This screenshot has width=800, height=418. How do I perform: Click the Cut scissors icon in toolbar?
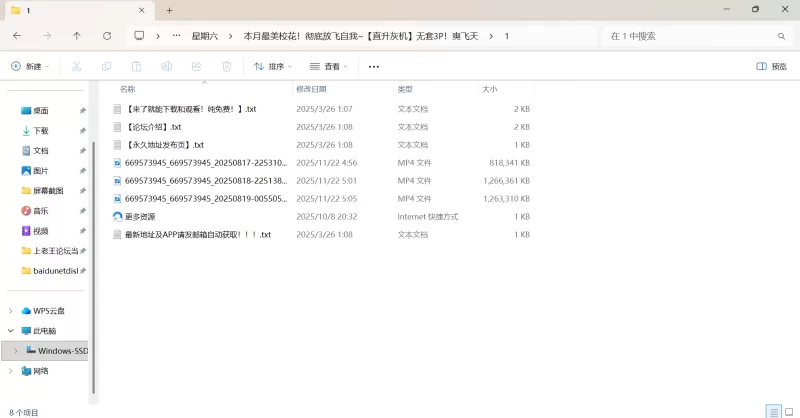(76, 66)
